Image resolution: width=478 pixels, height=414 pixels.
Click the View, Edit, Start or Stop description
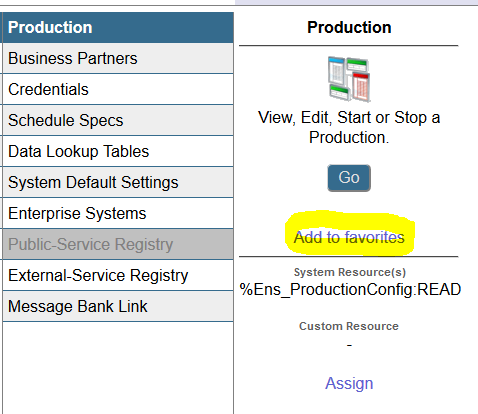(x=349, y=127)
